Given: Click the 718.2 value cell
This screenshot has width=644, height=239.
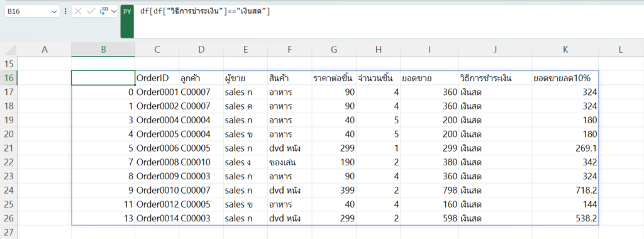Looking at the screenshot, I should (565, 191).
